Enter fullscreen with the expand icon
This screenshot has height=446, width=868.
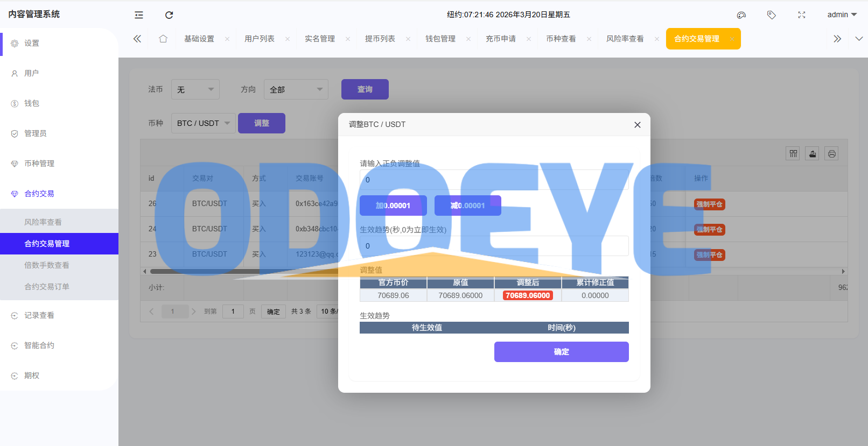[x=802, y=15]
